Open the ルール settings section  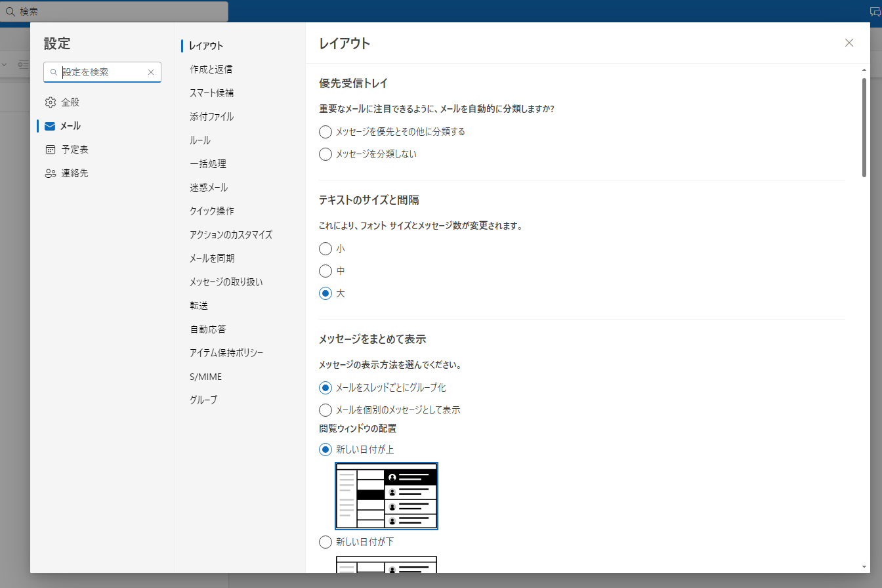coord(200,140)
